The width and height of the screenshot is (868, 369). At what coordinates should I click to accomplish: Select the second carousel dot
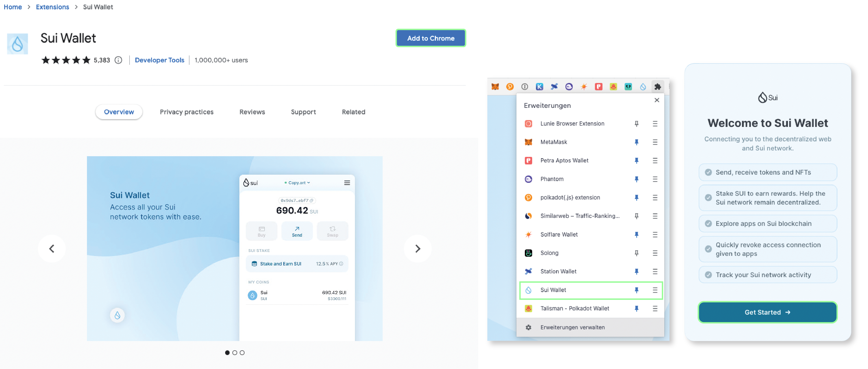pyautogui.click(x=234, y=353)
